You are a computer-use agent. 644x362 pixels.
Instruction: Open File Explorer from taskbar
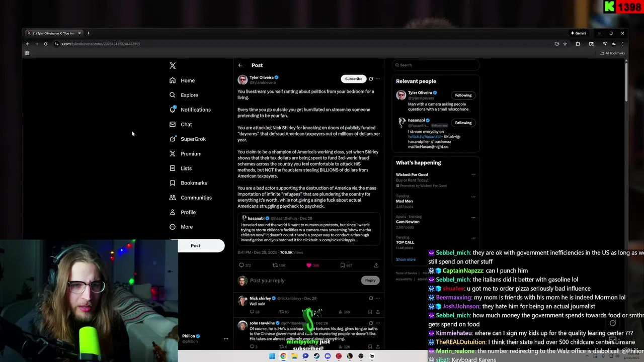pos(294,356)
